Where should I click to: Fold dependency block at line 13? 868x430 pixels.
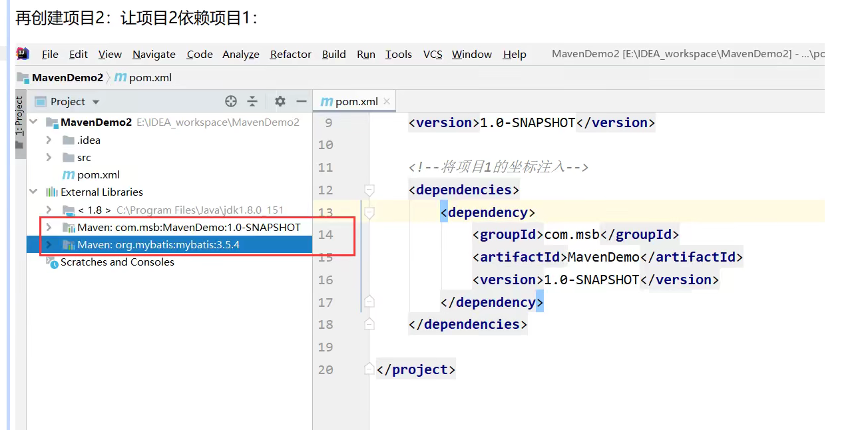(369, 213)
